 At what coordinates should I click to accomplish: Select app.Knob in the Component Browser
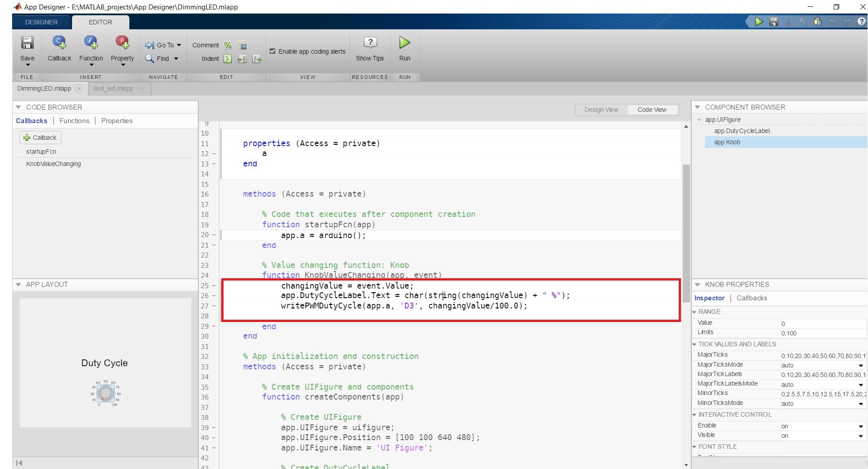727,142
